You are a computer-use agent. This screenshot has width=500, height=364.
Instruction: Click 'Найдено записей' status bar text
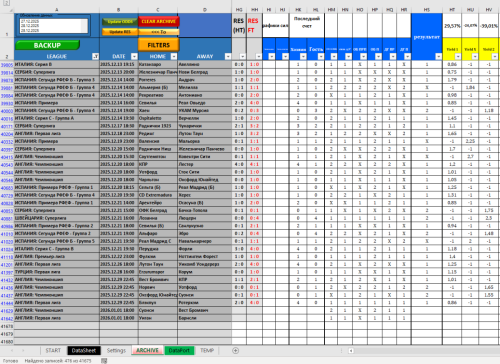pyautogui.click(x=58, y=361)
